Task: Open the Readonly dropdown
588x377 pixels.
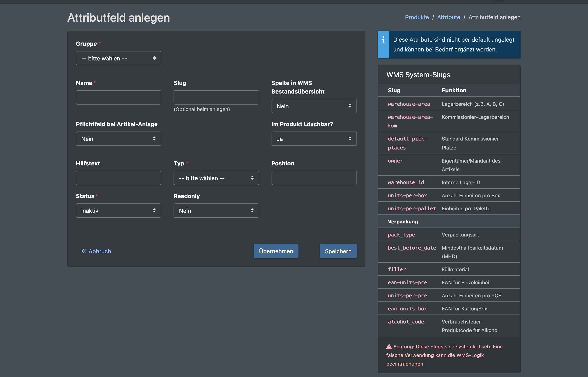Action: (216, 211)
